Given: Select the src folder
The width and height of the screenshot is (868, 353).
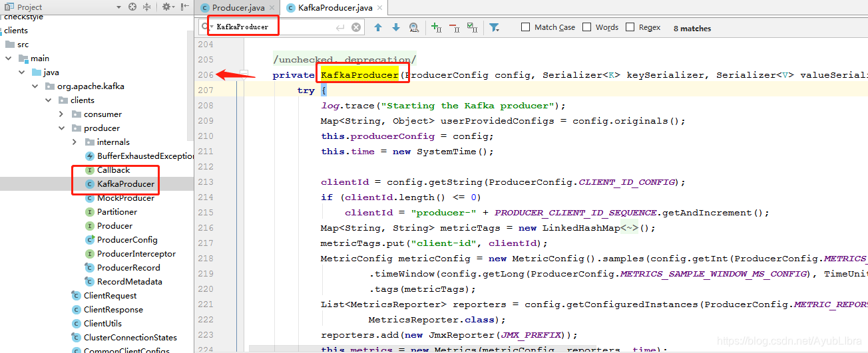Looking at the screenshot, I should [x=23, y=45].
